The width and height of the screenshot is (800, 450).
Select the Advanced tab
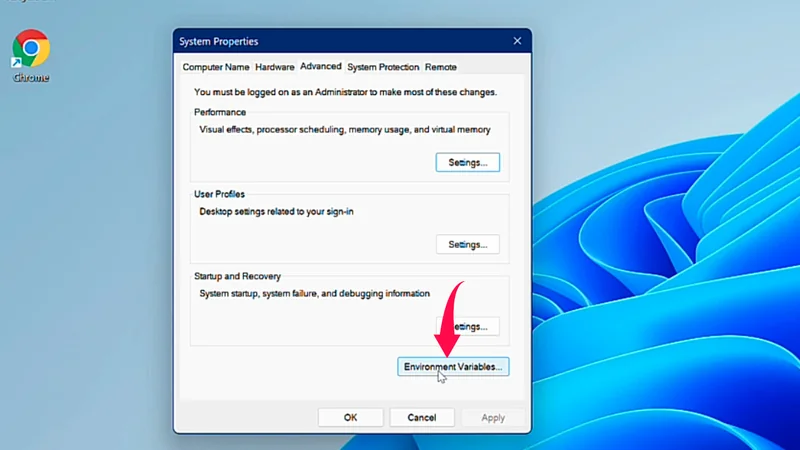(321, 67)
